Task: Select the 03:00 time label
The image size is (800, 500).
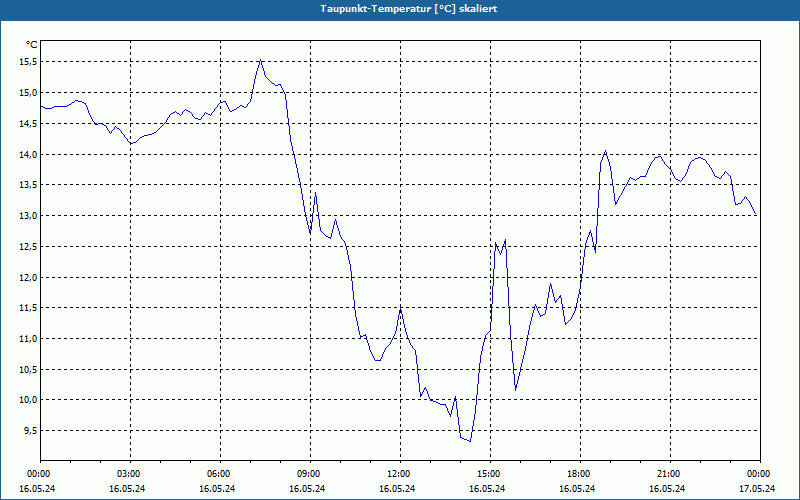Action: (127, 474)
